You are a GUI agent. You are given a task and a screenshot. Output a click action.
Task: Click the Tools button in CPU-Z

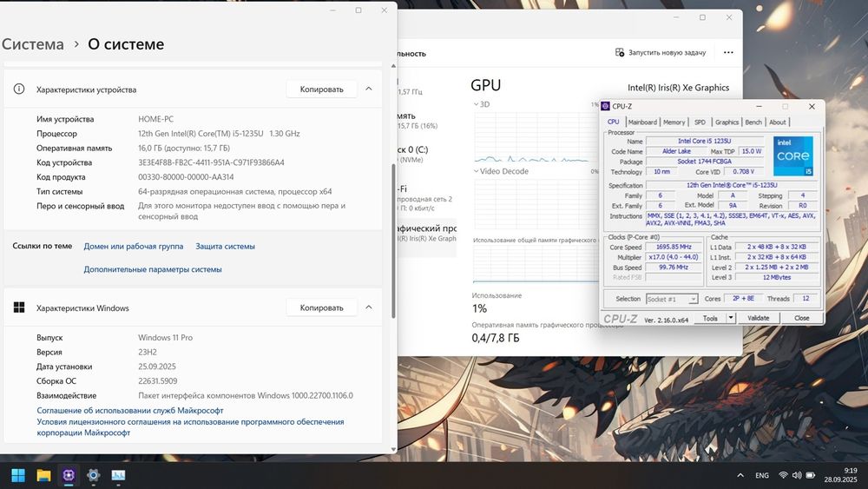[x=710, y=318]
